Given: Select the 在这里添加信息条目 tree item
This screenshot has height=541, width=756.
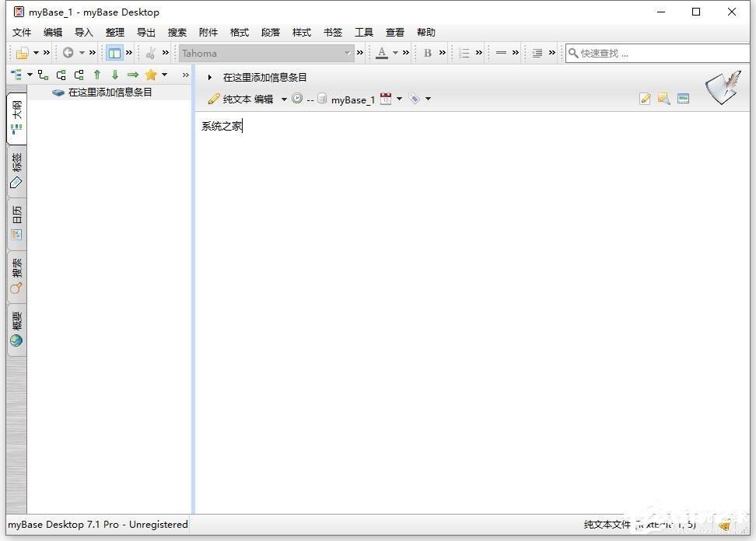Looking at the screenshot, I should (x=110, y=92).
